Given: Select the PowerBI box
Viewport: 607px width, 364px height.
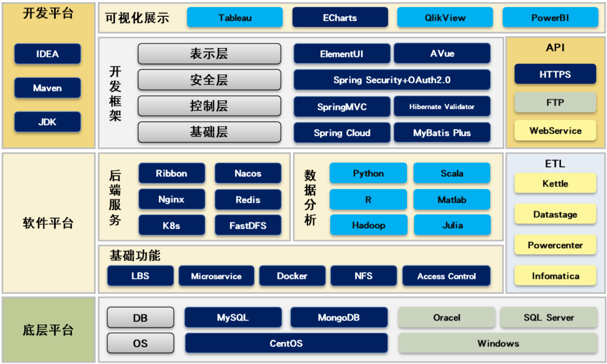Looking at the screenshot, I should [550, 18].
